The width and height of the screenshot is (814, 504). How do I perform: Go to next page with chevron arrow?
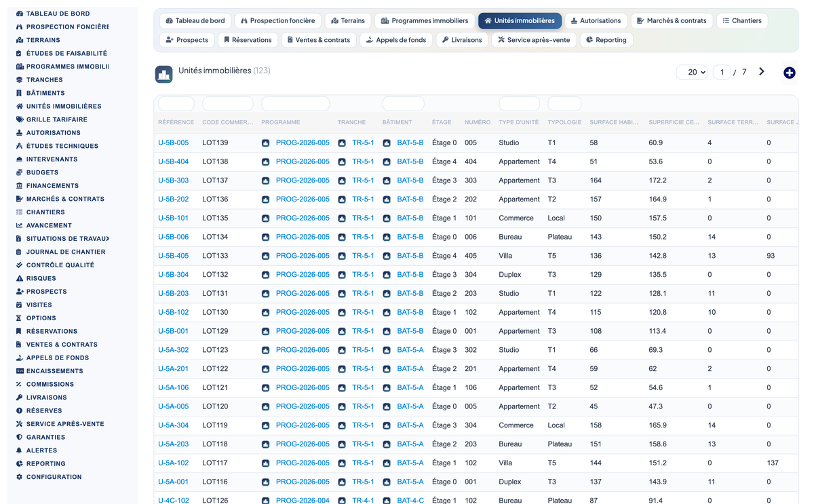coord(761,72)
